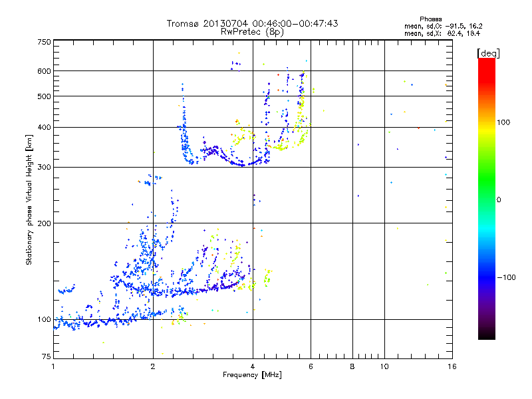
Task: Click the x-axis tick label '1'
Action: click(x=54, y=366)
